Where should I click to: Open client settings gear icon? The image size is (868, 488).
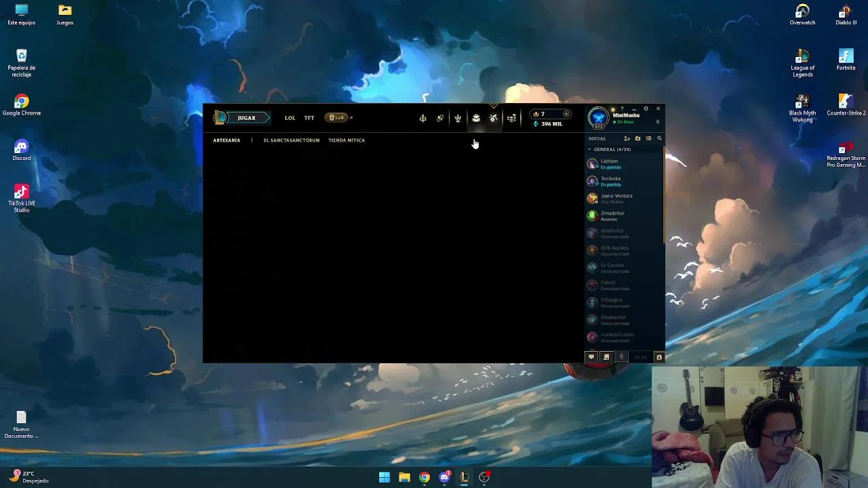646,108
